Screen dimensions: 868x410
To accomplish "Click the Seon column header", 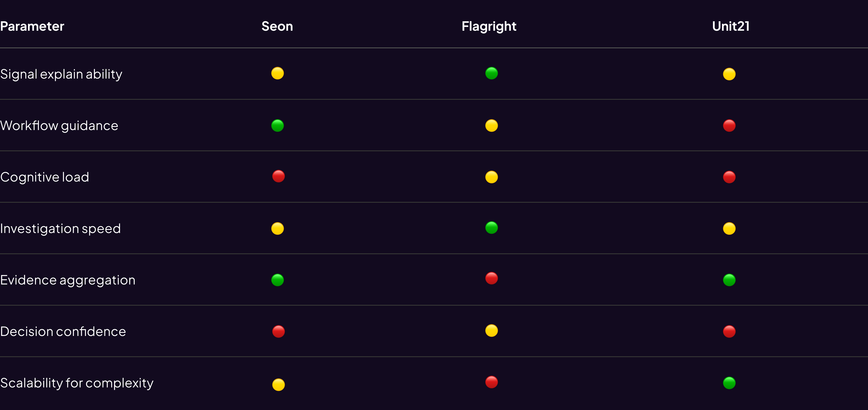I will [277, 26].
